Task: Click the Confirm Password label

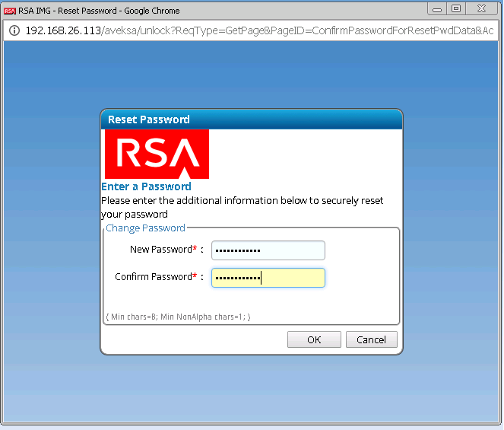Action: (153, 277)
